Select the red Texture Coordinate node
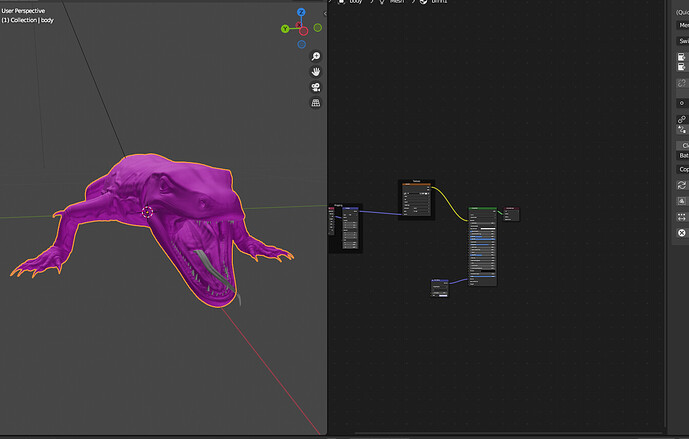The image size is (689, 439). [x=331, y=220]
